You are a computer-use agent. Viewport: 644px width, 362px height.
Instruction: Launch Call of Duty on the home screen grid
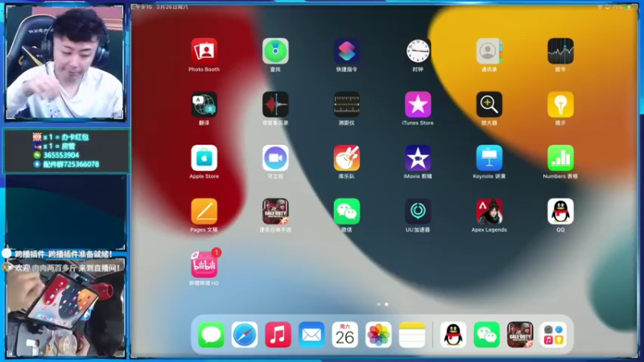pyautogui.click(x=275, y=212)
